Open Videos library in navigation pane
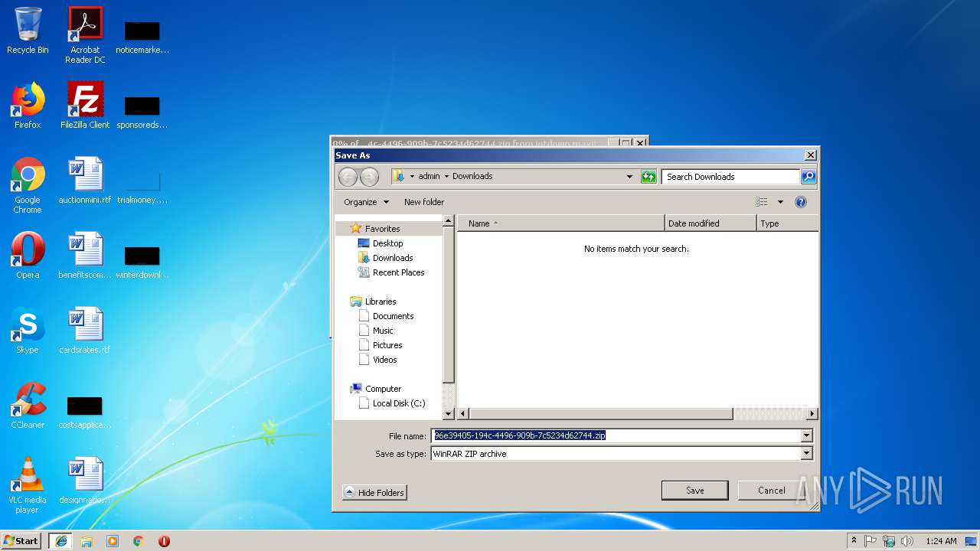The image size is (980, 551). tap(384, 360)
